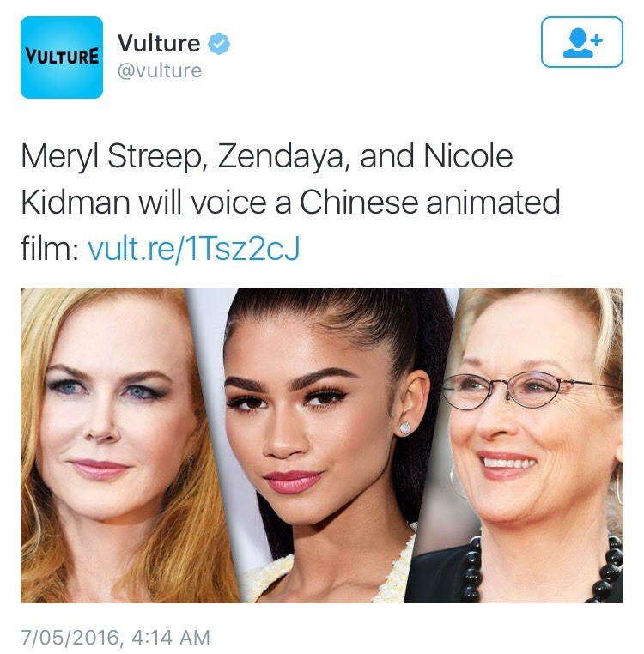644x654 pixels.
Task: Click the blue verified badge
Action: [x=219, y=44]
